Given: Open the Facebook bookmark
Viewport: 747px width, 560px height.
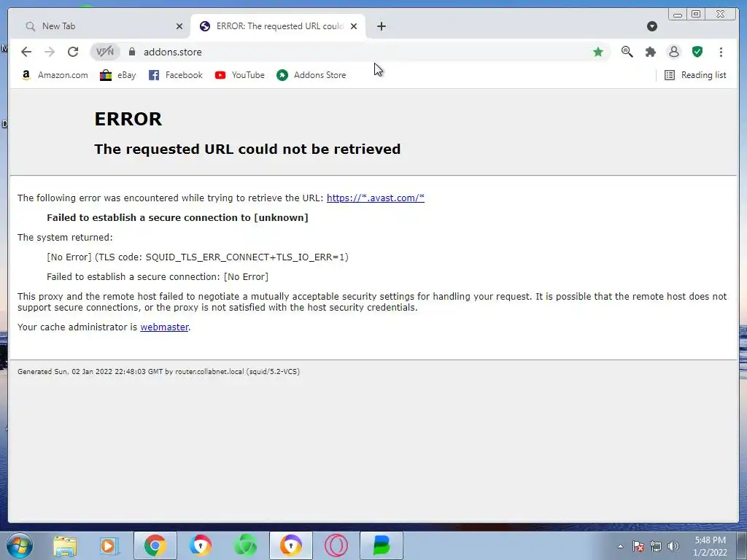Looking at the screenshot, I should coord(175,75).
